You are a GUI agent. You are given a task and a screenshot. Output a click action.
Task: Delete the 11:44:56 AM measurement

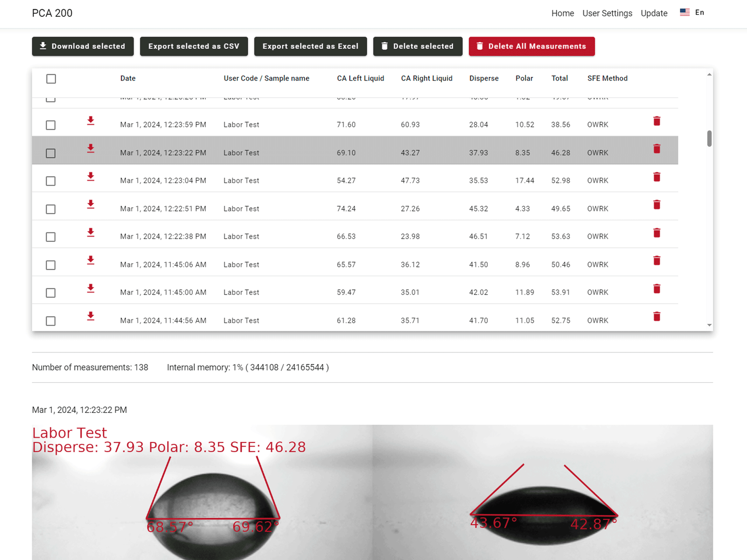656,317
